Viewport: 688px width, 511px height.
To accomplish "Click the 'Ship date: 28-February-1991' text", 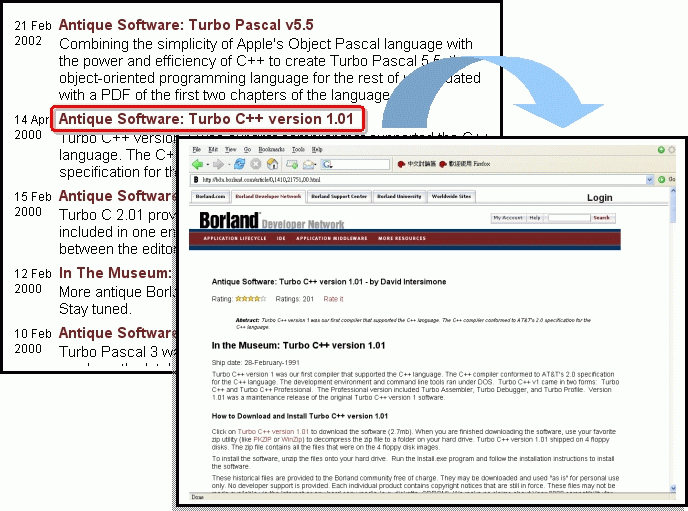I will point(255,363).
